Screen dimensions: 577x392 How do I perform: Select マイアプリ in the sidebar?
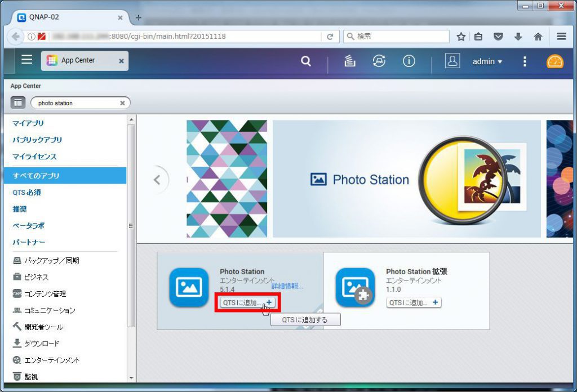pos(28,123)
